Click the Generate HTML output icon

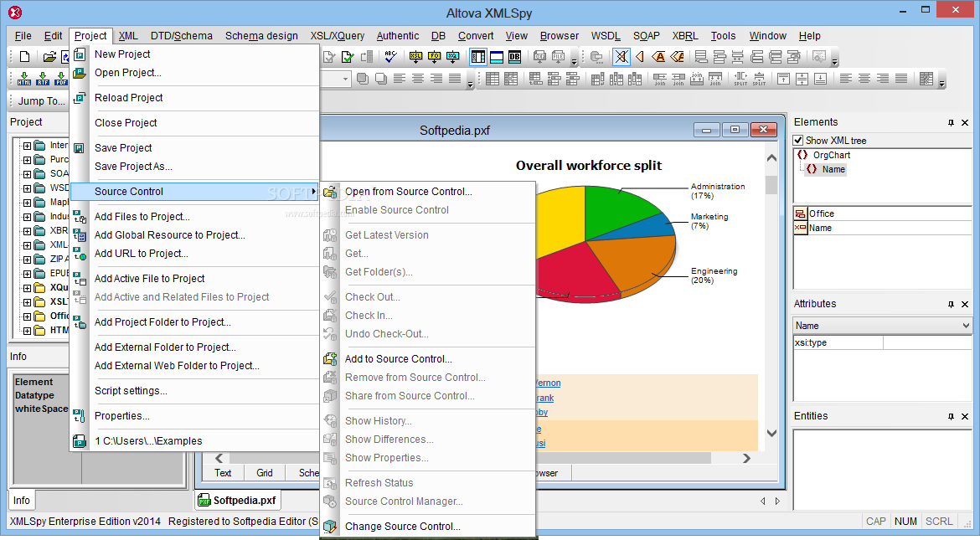tap(23, 78)
